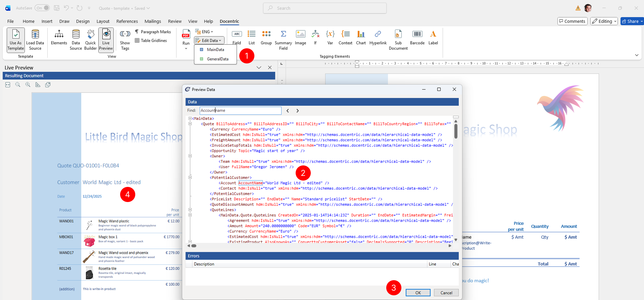Viewport: 644px width, 300px height.
Task: Zoom out in Live Preview
Action: coord(18,85)
